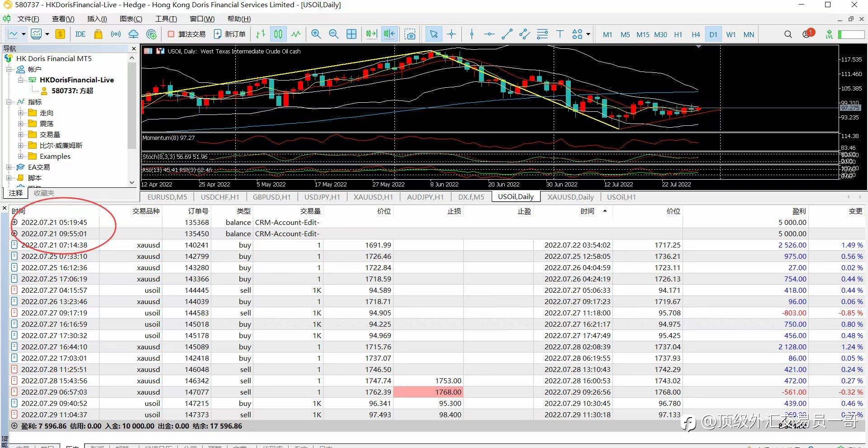
Task: Collapse the 帐户 accounts tree node
Action: coord(9,69)
